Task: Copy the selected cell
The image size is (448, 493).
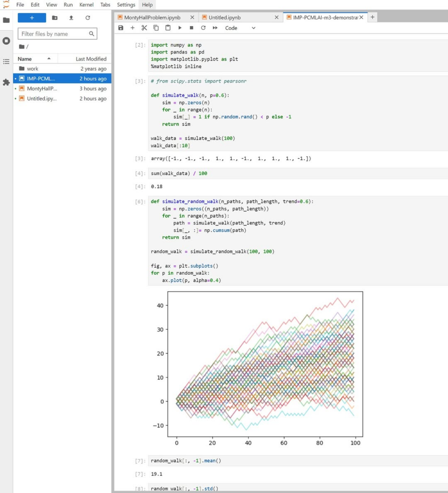Action: click(156, 28)
